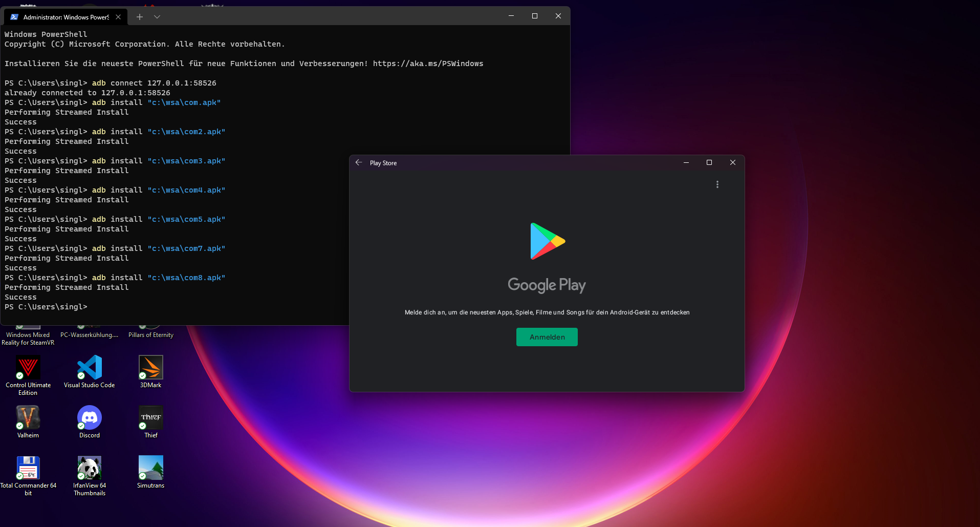The width and height of the screenshot is (980, 527).
Task: Close the PowerShell terminal window
Action: (x=558, y=16)
